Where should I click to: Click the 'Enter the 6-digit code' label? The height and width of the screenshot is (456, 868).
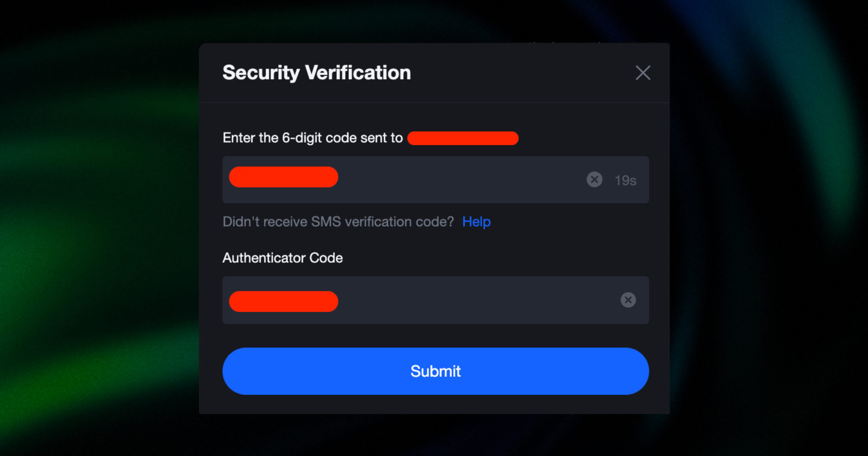(312, 138)
